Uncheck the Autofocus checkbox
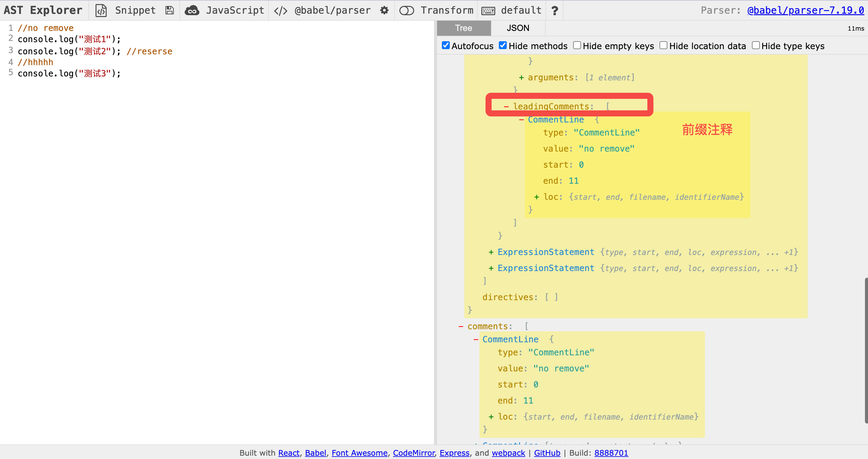The width and height of the screenshot is (868, 459). 446,45
